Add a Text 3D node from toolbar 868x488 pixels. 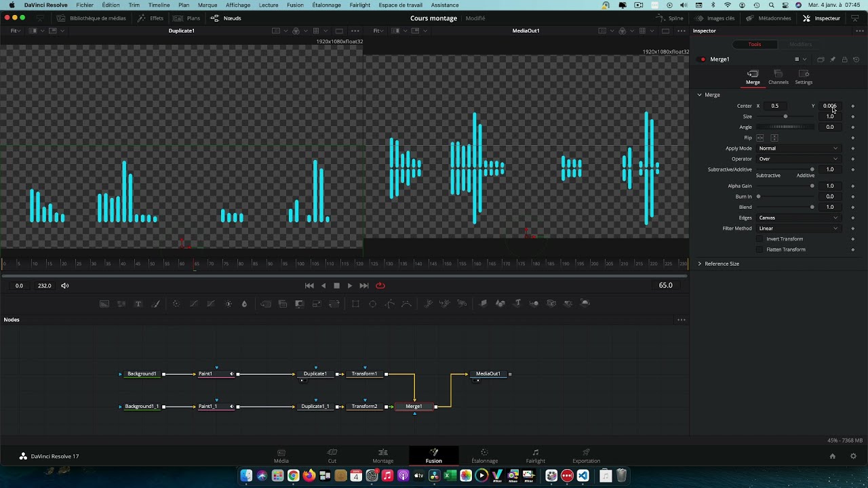(517, 304)
